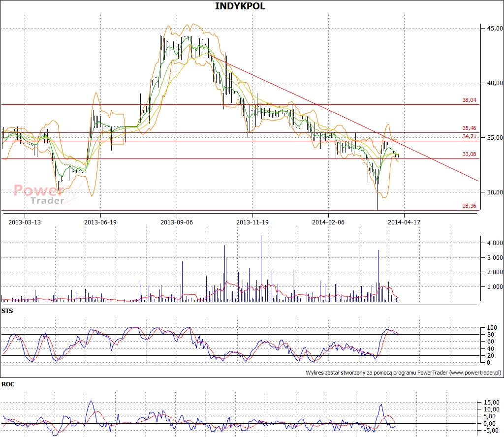Viewport: 504px width, 439px height.
Task: Click the 2 000 volume axis label
Action: pyautogui.click(x=495, y=272)
